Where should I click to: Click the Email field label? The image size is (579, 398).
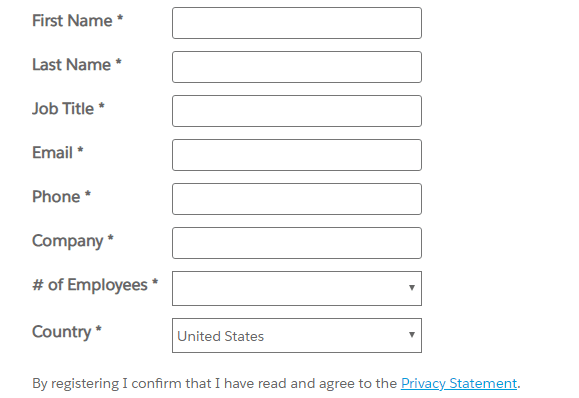click(x=58, y=152)
